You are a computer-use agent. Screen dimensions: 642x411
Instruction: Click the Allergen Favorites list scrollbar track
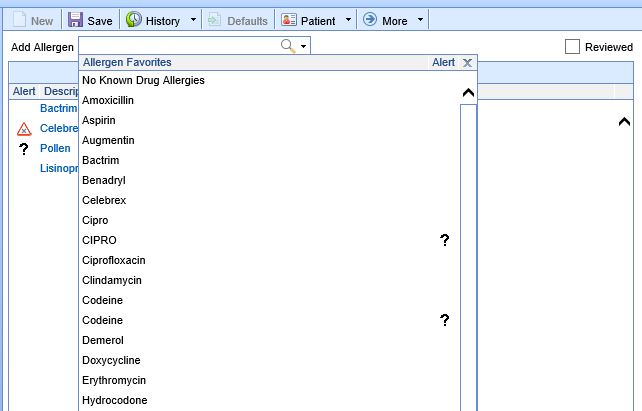coord(468,257)
